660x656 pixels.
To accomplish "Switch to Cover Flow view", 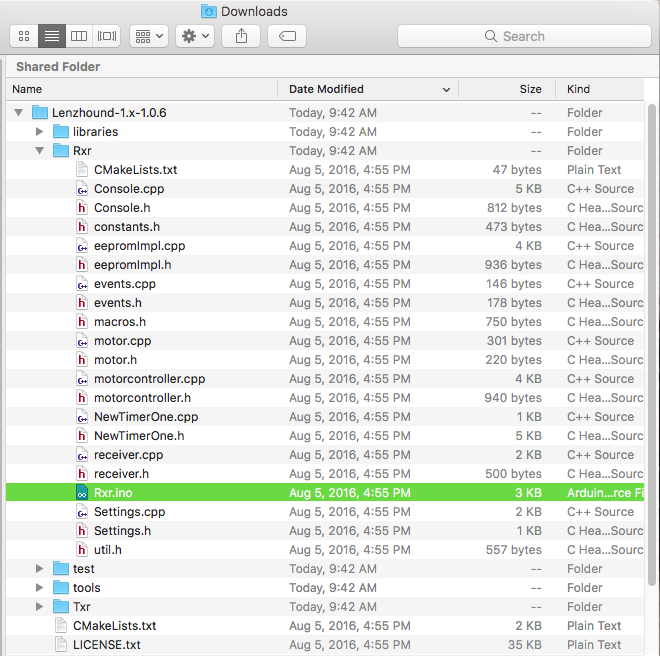I will click(x=106, y=36).
